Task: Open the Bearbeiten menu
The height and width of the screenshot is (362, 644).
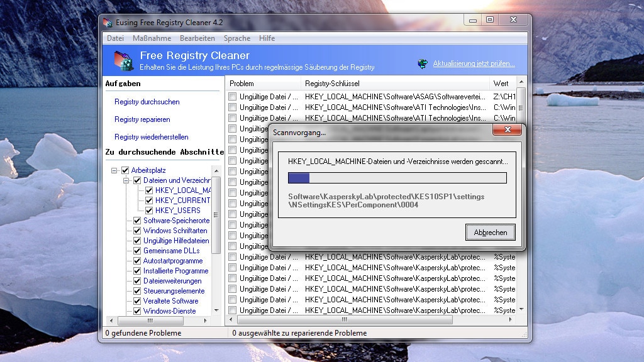Action: (x=197, y=38)
